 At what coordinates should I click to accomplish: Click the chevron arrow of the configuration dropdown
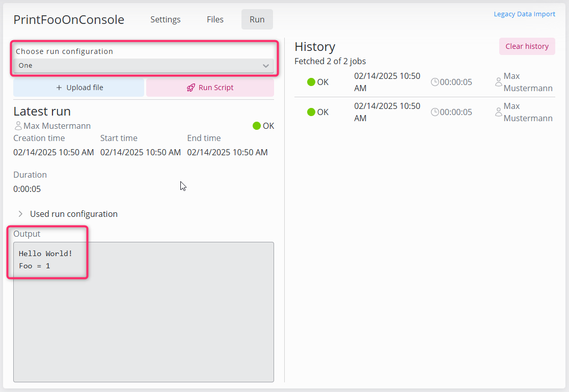pos(265,66)
